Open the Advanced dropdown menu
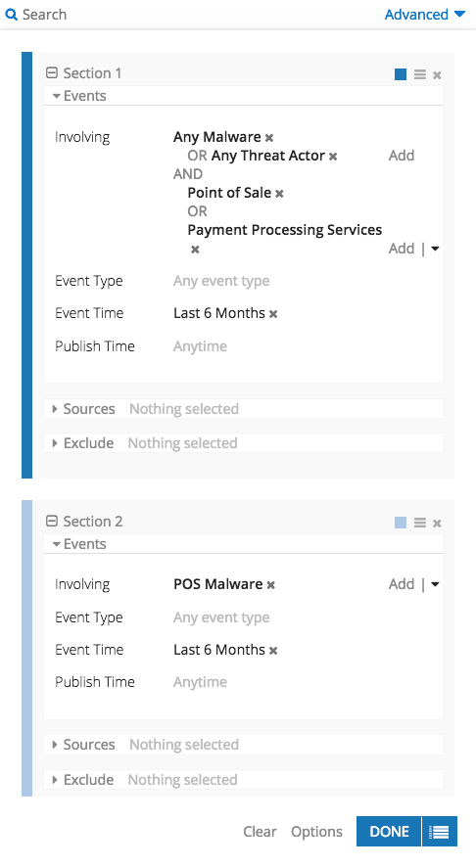 point(425,15)
